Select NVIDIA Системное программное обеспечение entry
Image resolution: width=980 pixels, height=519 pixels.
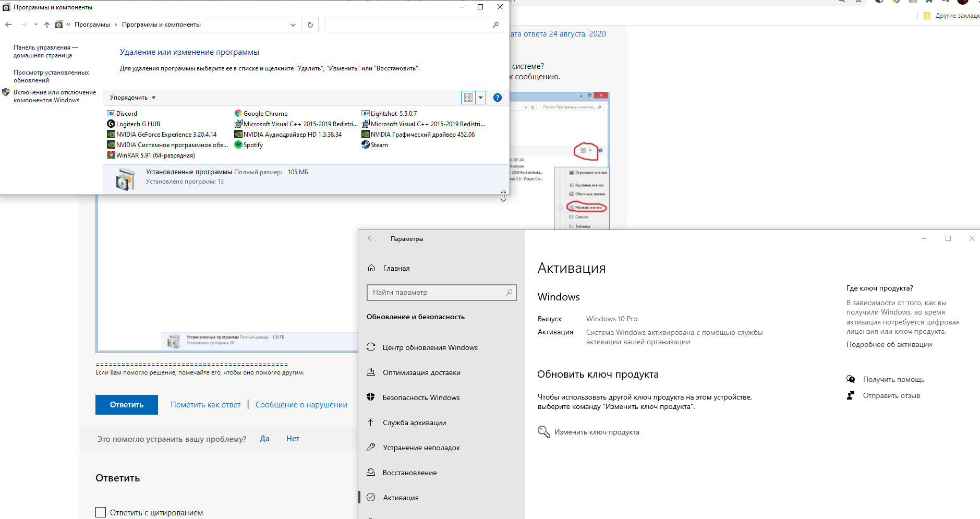click(167, 144)
